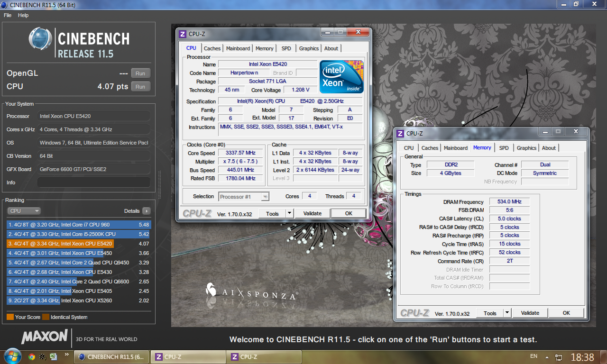Select ranking row 3, Xeon E5420 at 3.34 GHz

click(x=78, y=244)
